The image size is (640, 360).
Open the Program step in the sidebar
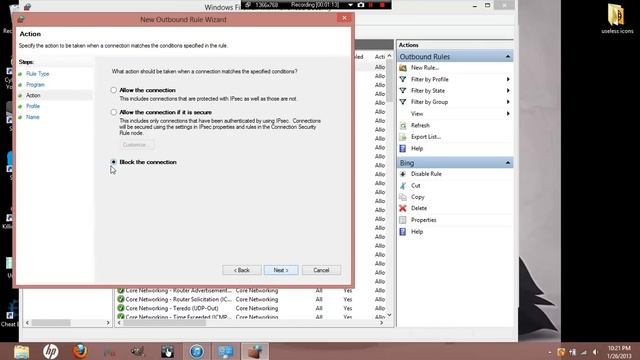[x=35, y=84]
